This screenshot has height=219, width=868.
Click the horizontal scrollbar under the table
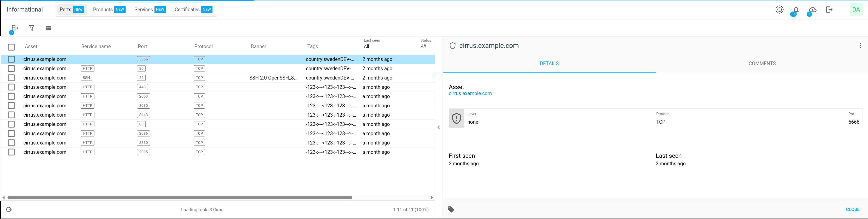coord(180,198)
